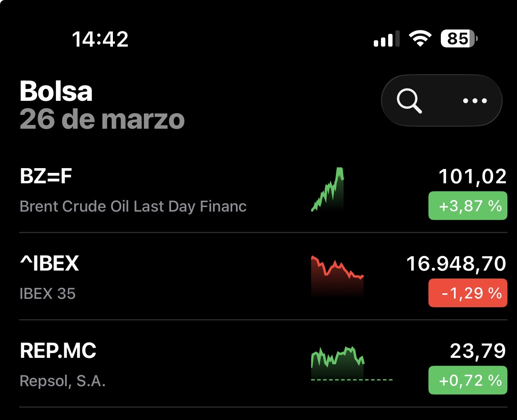Select the REP.MC ticker symbol
This screenshot has width=517, height=420.
[58, 351]
